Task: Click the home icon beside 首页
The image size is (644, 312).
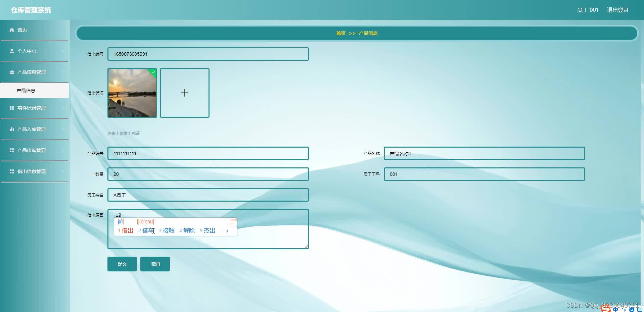Action: tap(12, 30)
